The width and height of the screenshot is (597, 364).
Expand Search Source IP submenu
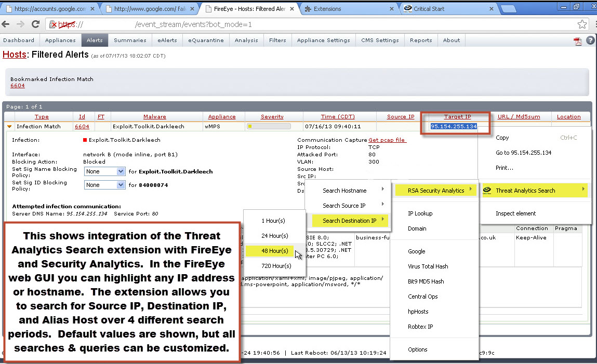349,206
